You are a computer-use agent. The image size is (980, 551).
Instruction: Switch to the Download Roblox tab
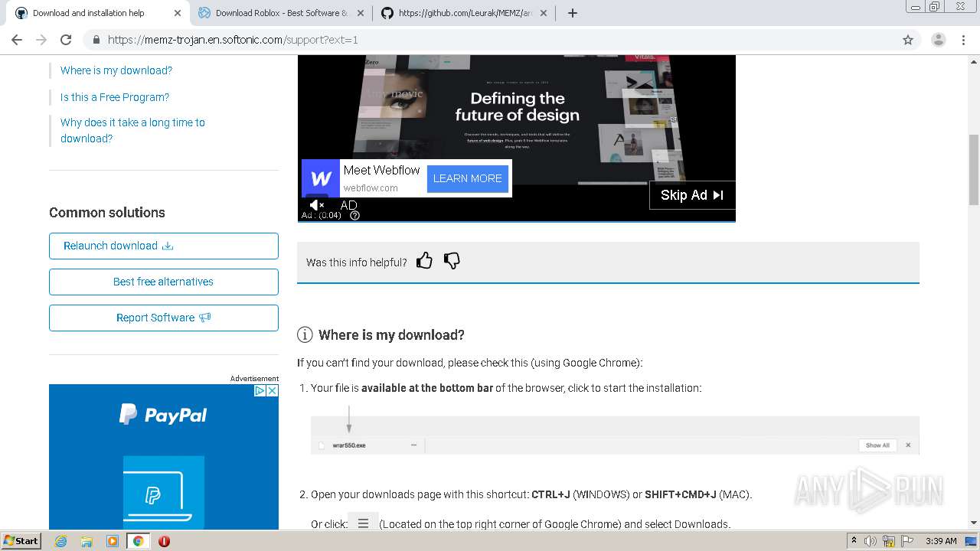tap(280, 13)
